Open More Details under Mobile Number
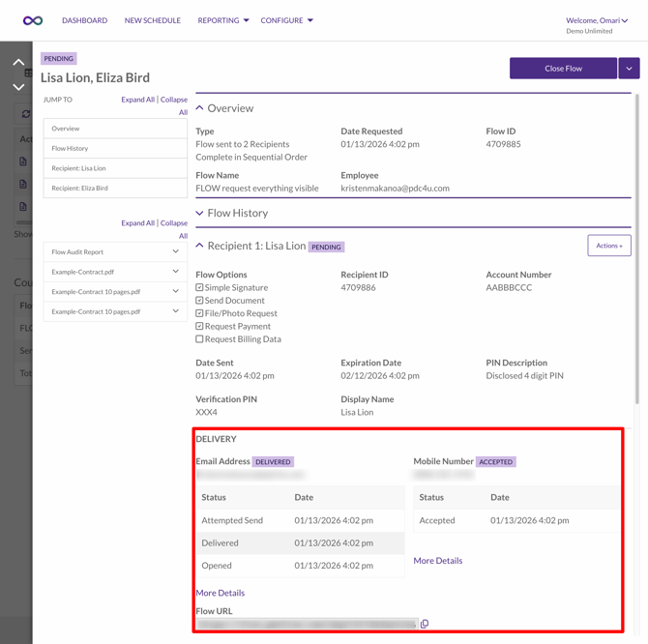The width and height of the screenshot is (648, 644). click(438, 561)
